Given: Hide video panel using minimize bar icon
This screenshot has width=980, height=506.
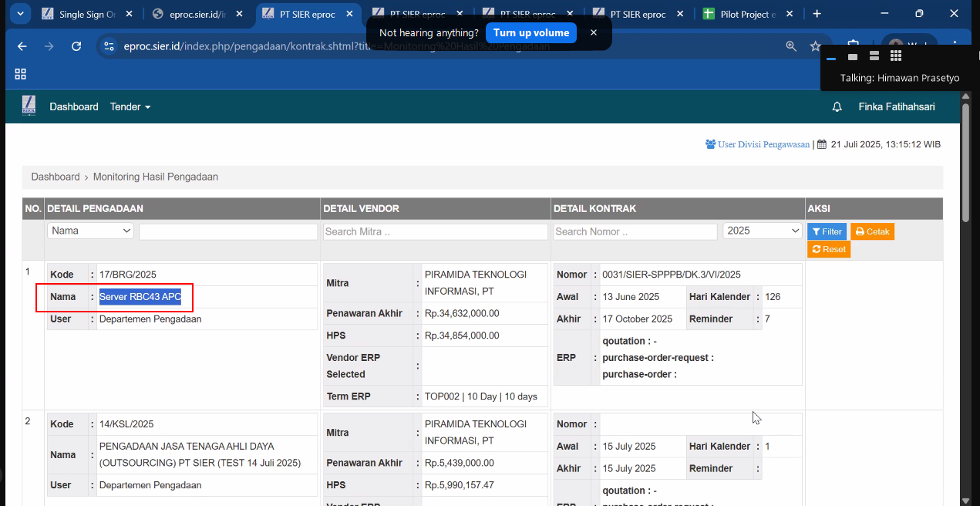Looking at the screenshot, I should click(x=831, y=57).
